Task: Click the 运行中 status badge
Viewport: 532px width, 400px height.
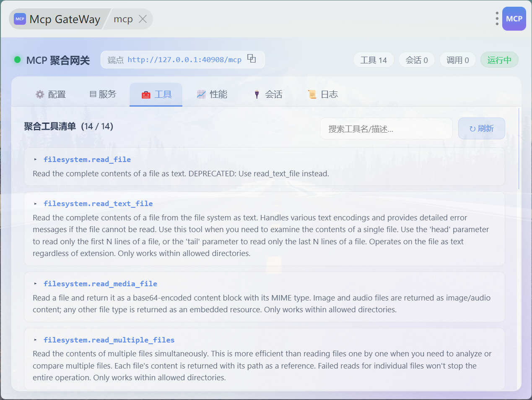Action: [499, 60]
